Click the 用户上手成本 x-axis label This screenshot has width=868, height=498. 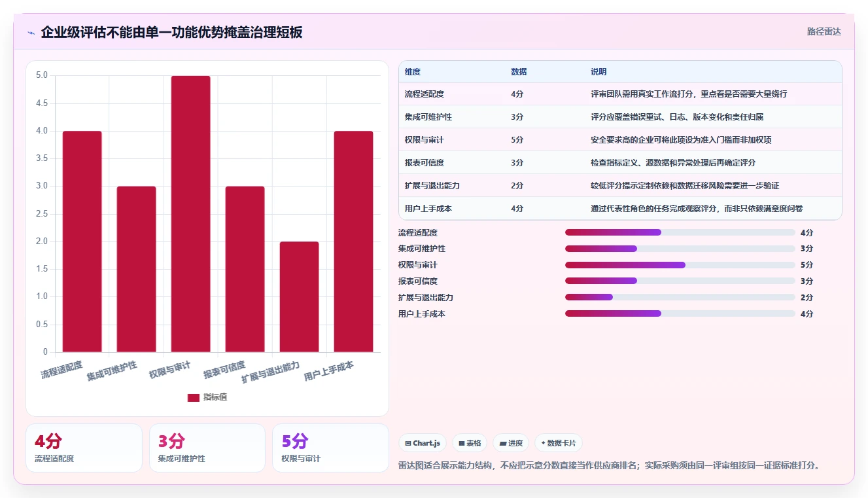point(329,371)
